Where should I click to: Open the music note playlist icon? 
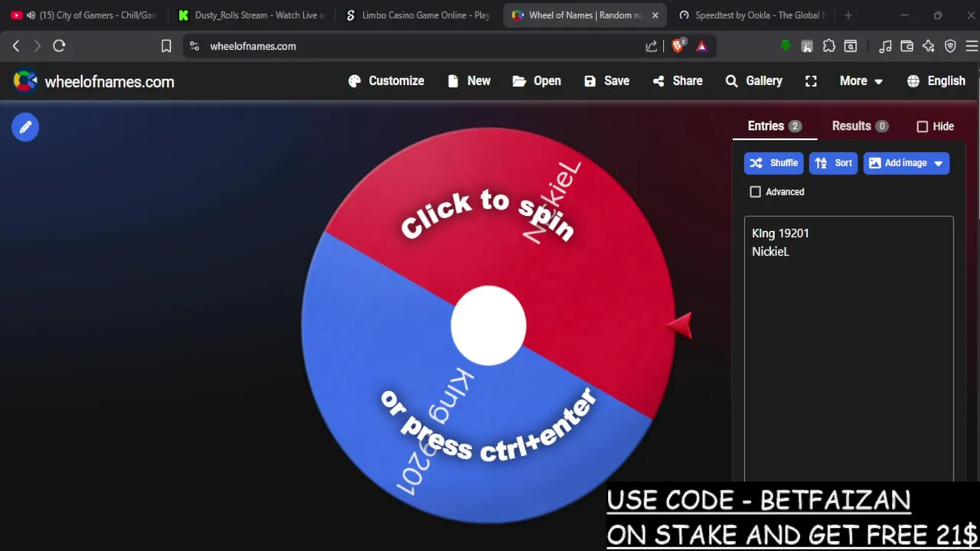pos(885,46)
